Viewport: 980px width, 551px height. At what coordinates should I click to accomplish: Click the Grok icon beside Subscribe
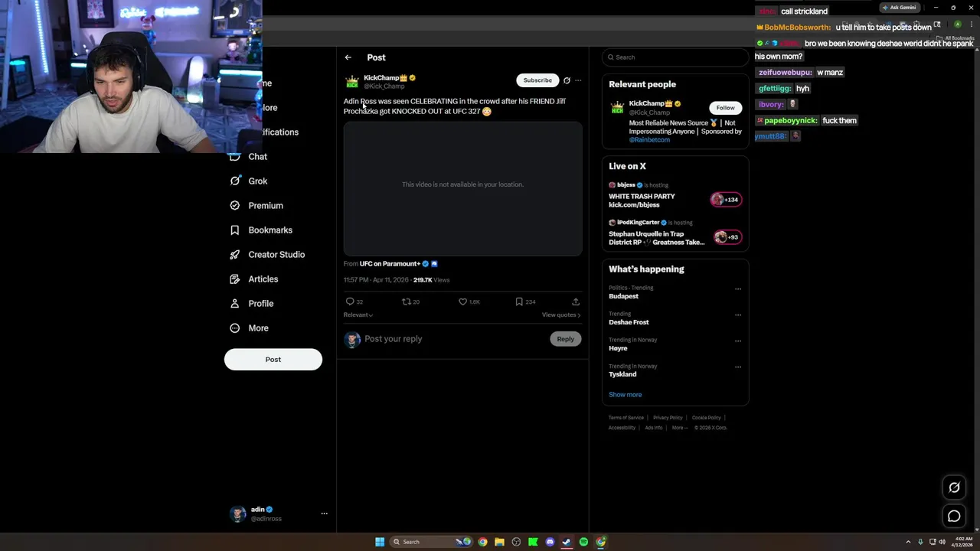(x=567, y=80)
